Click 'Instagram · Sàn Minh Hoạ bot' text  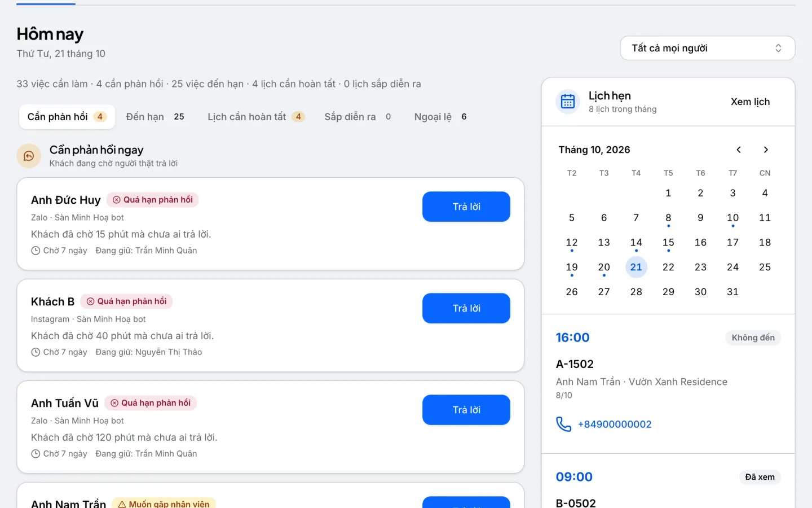point(88,319)
